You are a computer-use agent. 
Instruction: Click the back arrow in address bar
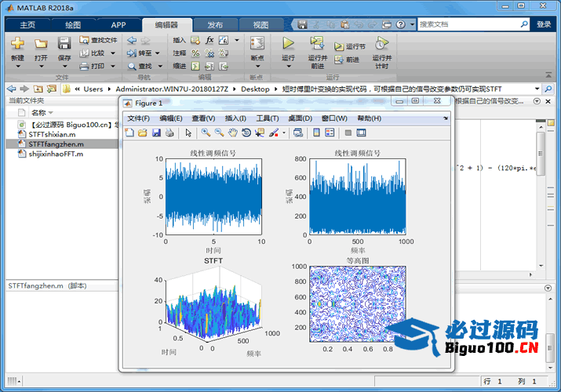click(12, 89)
